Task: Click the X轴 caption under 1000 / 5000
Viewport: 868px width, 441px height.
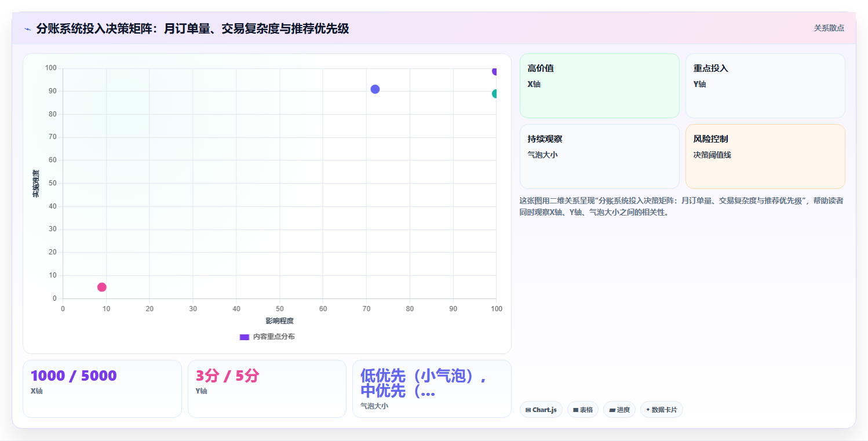Action: tap(37, 391)
